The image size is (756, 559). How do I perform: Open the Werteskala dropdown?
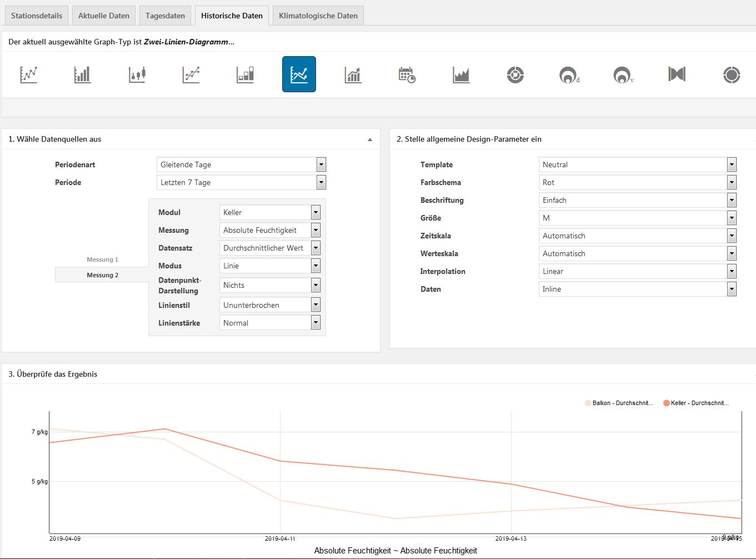pos(638,253)
